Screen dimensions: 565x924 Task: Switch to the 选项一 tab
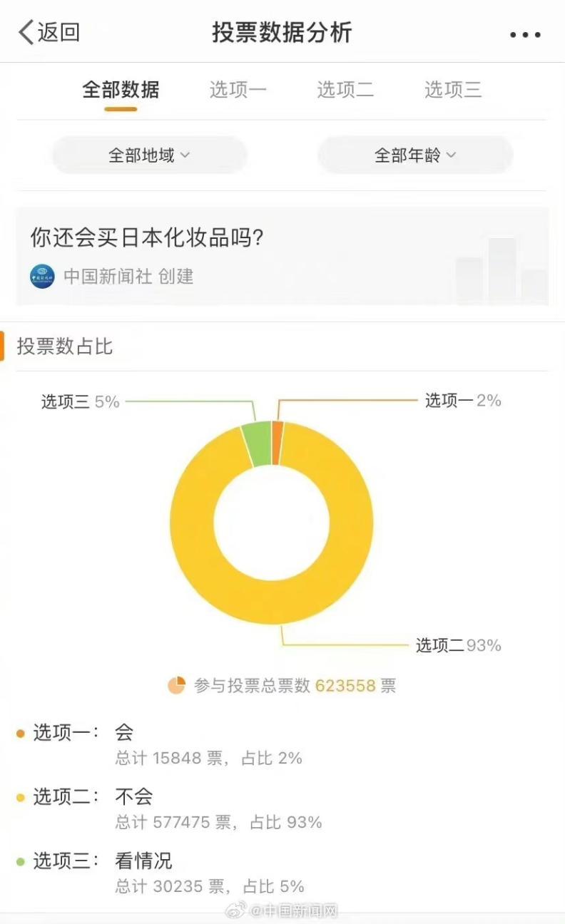pyautogui.click(x=238, y=90)
